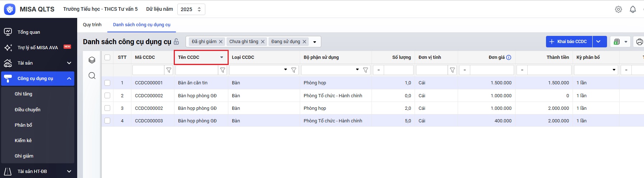This screenshot has width=644, height=178.
Task: Click the filter funnel icon under Mã CCDC
Action: [169, 70]
